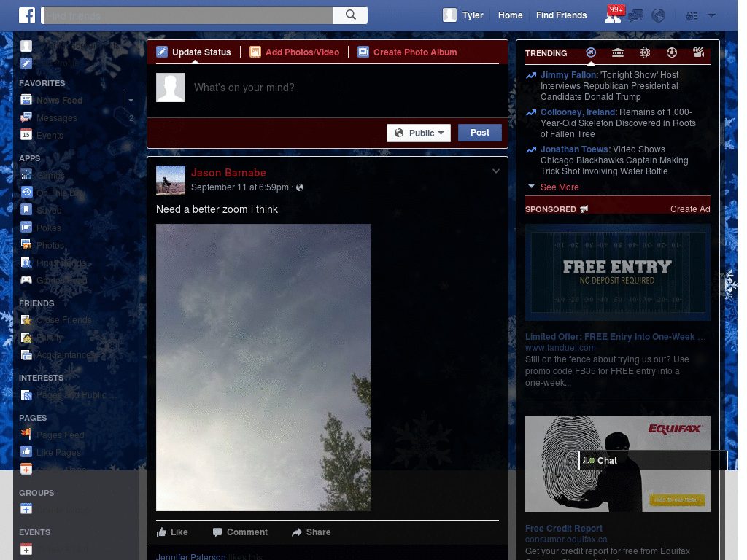Check friend requests with 99+ notifications

[x=614, y=15]
